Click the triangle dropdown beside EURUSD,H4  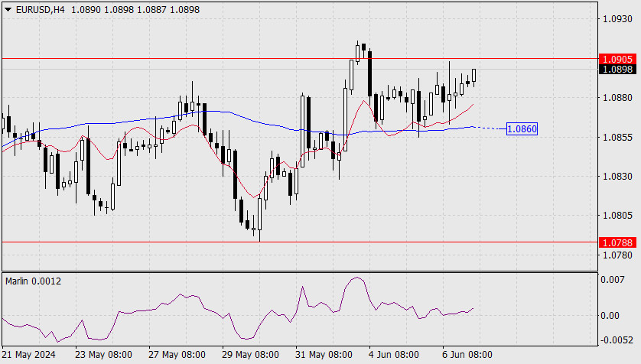pos(8,9)
